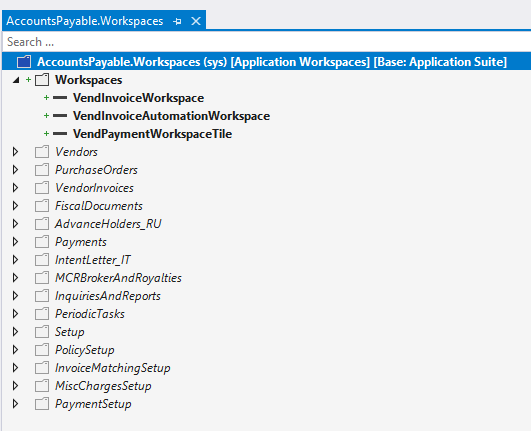This screenshot has height=431, width=531.
Task: Select the InquiriesAndReports label
Action: pos(108,296)
